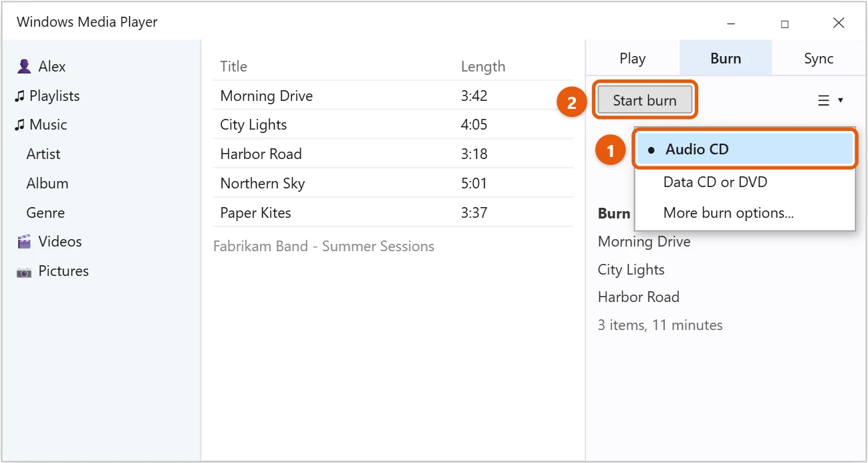
Task: Click the Music note icon in sidebar
Action: coord(19,125)
